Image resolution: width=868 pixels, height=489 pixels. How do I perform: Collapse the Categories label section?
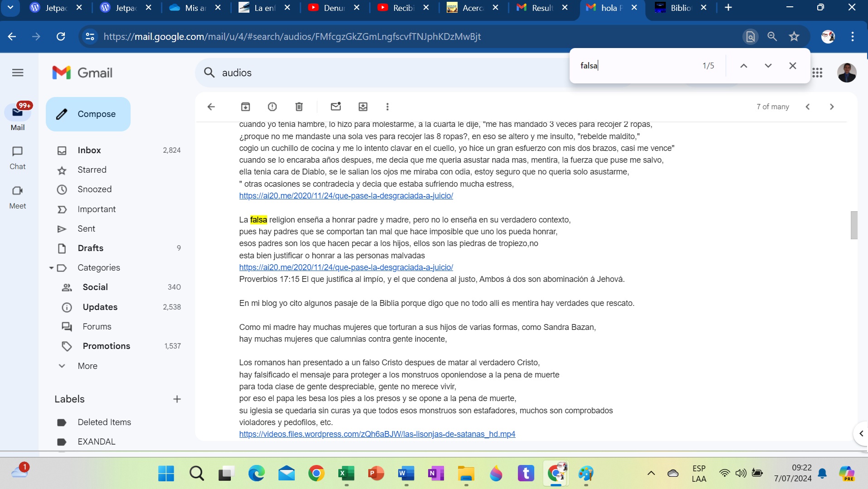tap(51, 268)
